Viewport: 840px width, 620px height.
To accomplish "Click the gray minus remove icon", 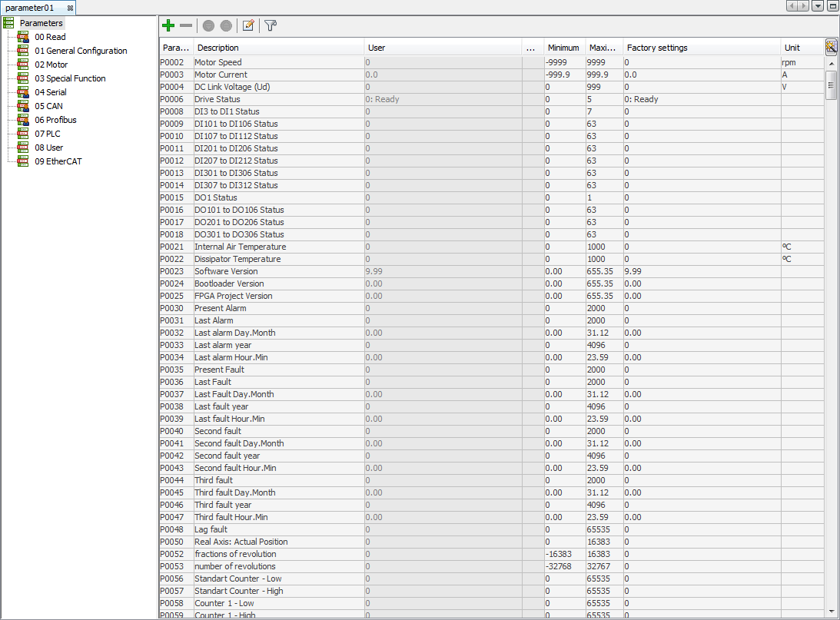I will pos(186,25).
